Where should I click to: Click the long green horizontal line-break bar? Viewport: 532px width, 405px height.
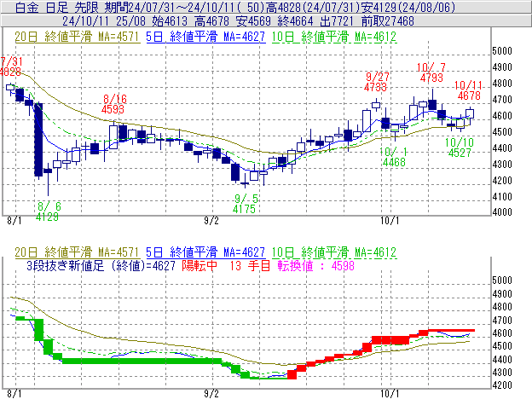[145, 361]
